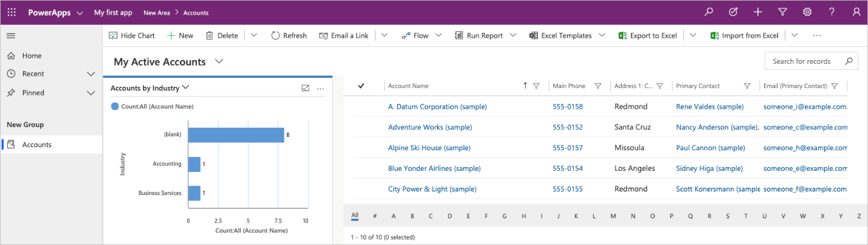This screenshot has height=245, width=868.
Task: Sort by the Account Name column header
Action: (x=408, y=86)
